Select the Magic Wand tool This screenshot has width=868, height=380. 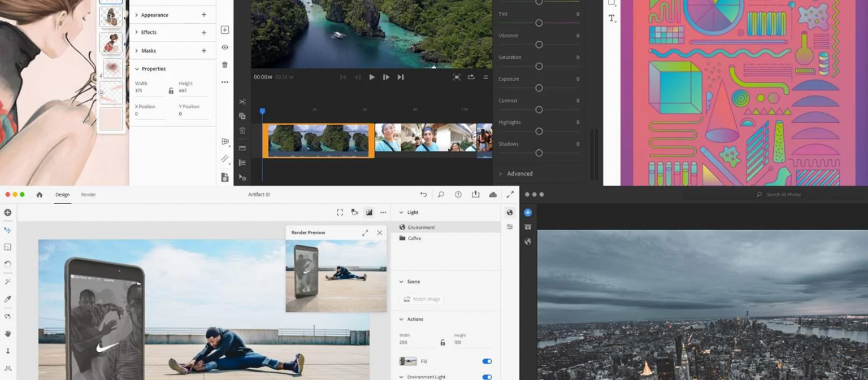7,281
